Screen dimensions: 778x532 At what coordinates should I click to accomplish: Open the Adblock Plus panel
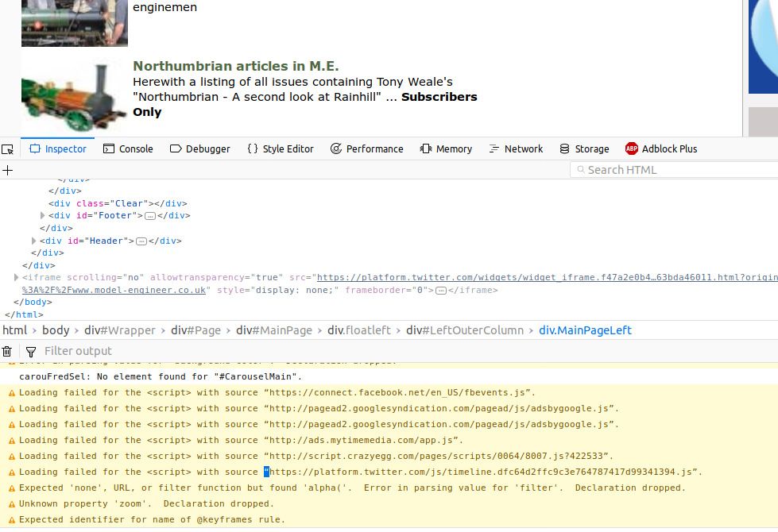pos(661,148)
